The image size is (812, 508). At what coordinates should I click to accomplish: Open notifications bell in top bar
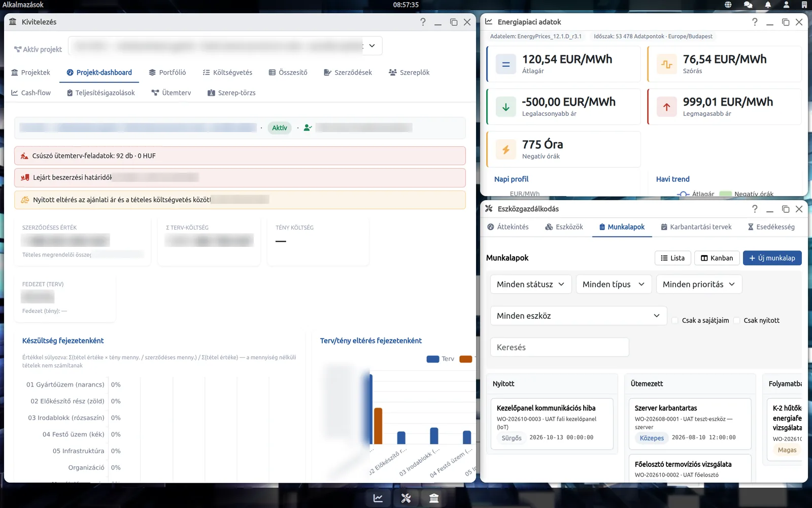click(768, 5)
